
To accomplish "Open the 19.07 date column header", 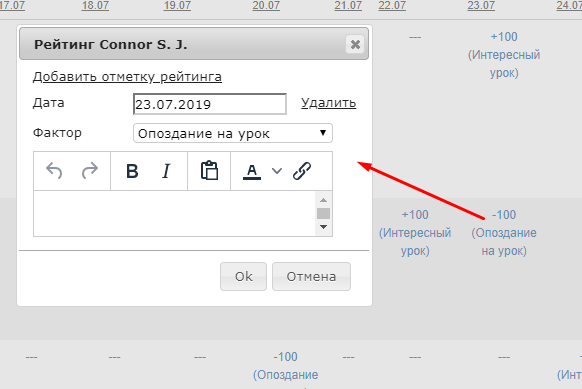I will click(x=177, y=6).
